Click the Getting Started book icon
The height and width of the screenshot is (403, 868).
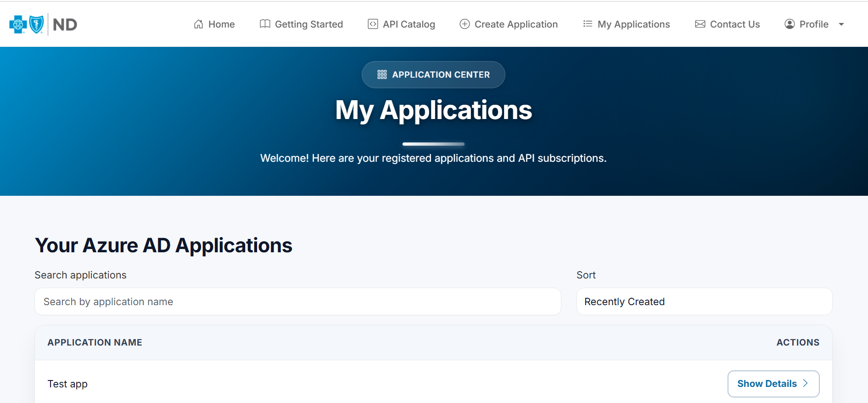click(265, 24)
